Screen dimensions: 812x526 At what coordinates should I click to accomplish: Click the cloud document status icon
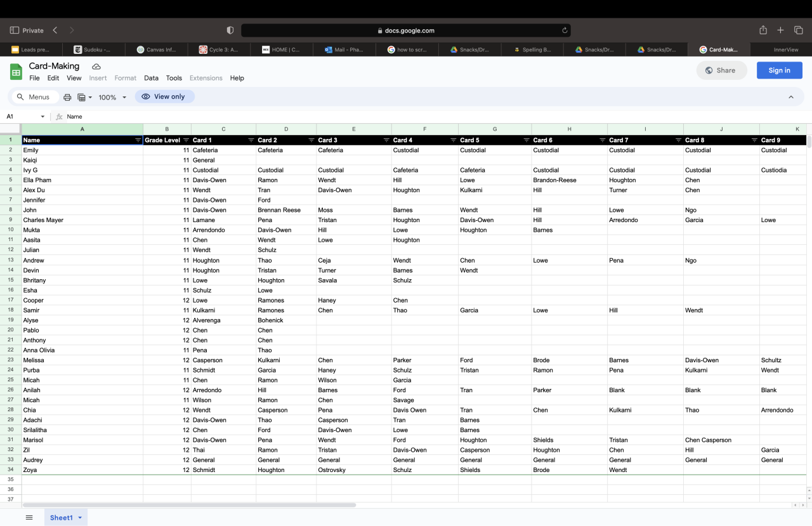pos(96,66)
